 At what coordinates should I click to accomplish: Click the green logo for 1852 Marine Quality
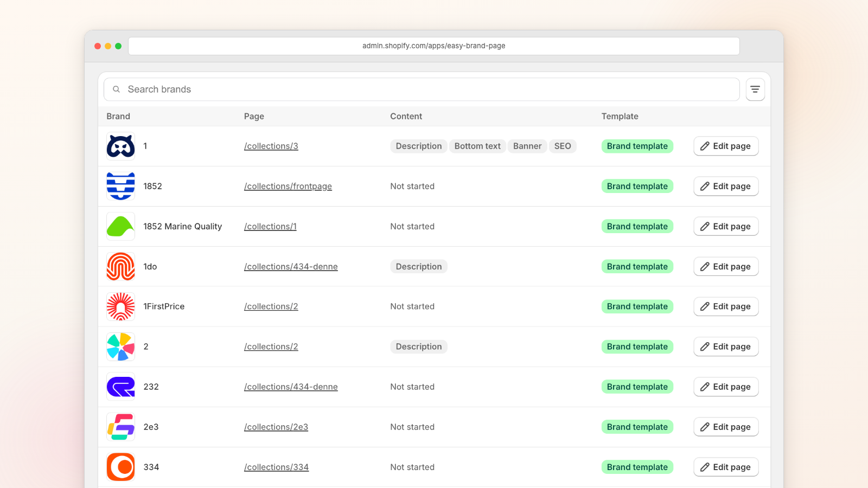120,227
